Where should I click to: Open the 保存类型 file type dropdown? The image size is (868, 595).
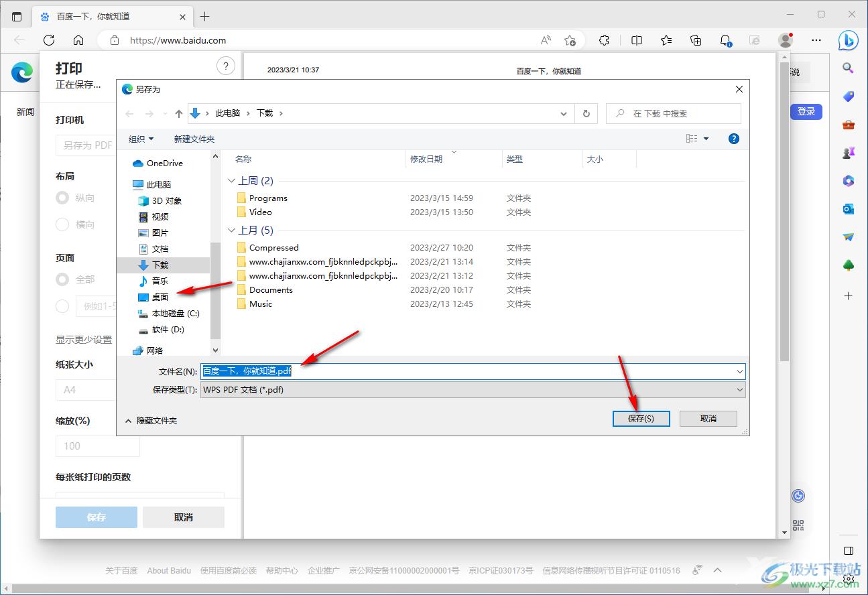pyautogui.click(x=473, y=389)
